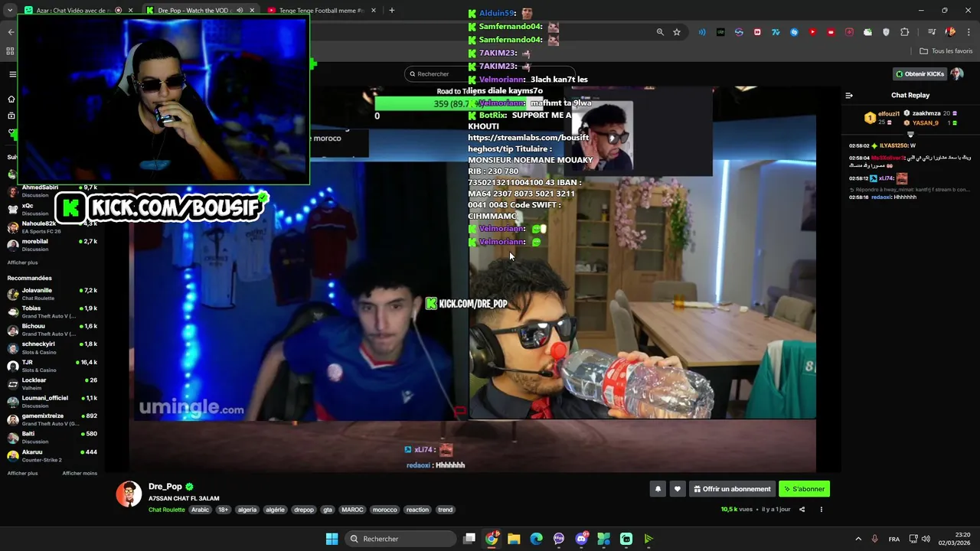Collapse the Chat Replay panel arrow icon
The width and height of the screenshot is (980, 551).
point(849,96)
